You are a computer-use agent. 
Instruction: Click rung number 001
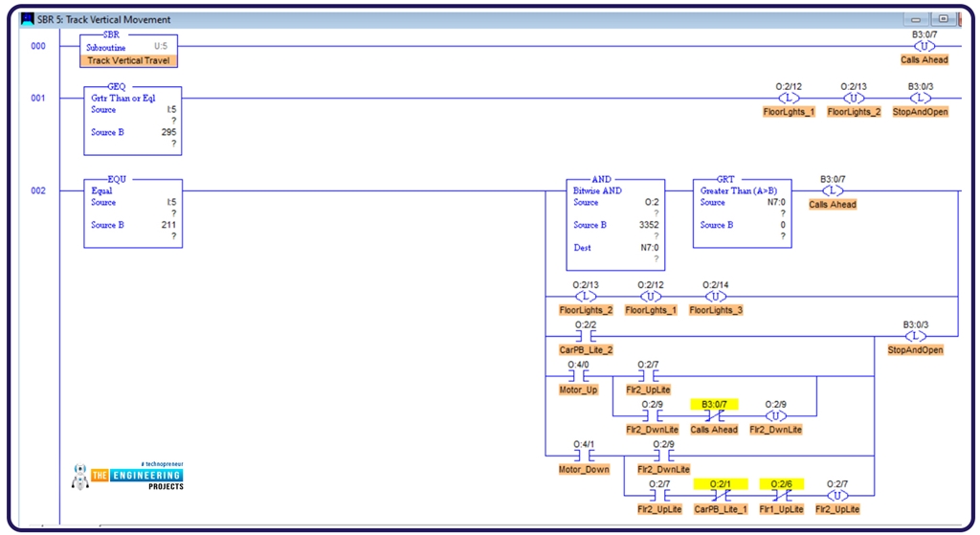click(x=38, y=99)
